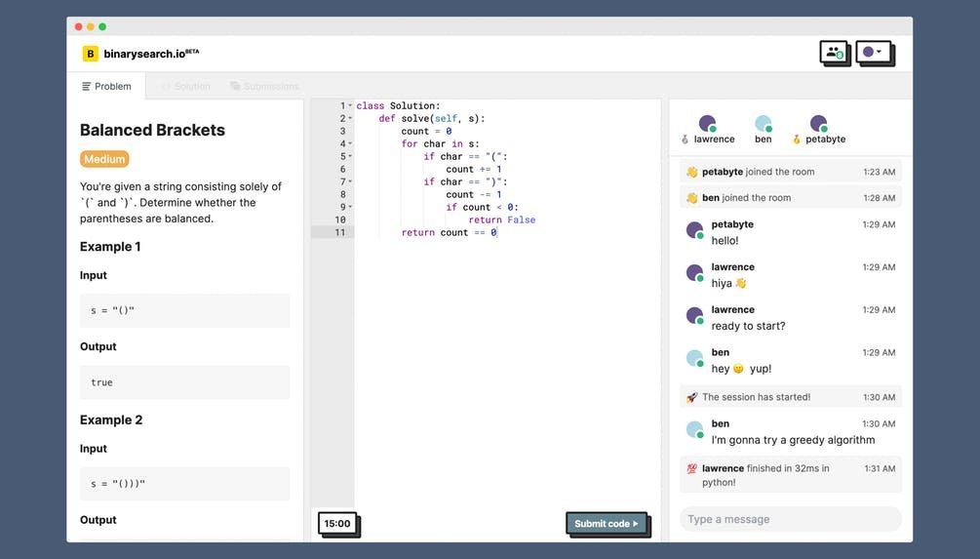980x559 pixels.
Task: Click 'return False' in the code
Action: tap(502, 220)
